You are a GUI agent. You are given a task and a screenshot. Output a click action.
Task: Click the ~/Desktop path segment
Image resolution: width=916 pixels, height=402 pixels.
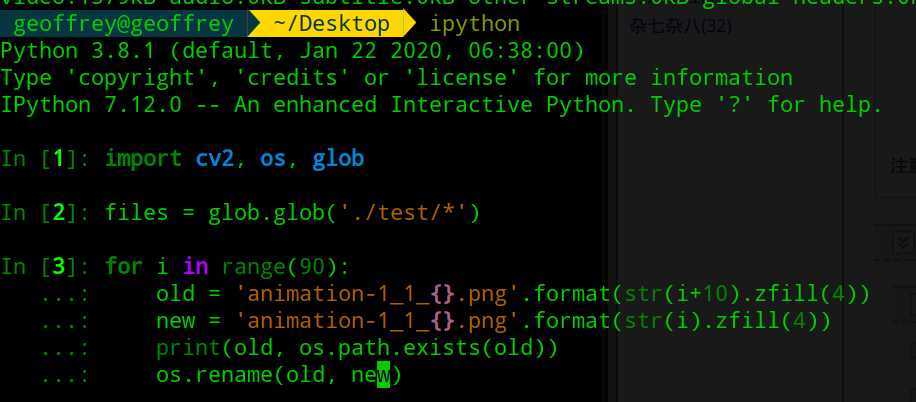(331, 24)
